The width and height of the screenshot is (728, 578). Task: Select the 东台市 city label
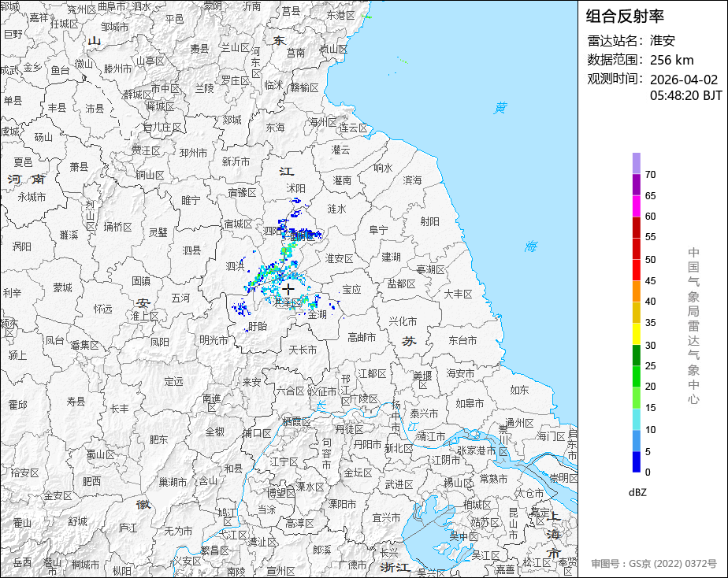click(462, 341)
